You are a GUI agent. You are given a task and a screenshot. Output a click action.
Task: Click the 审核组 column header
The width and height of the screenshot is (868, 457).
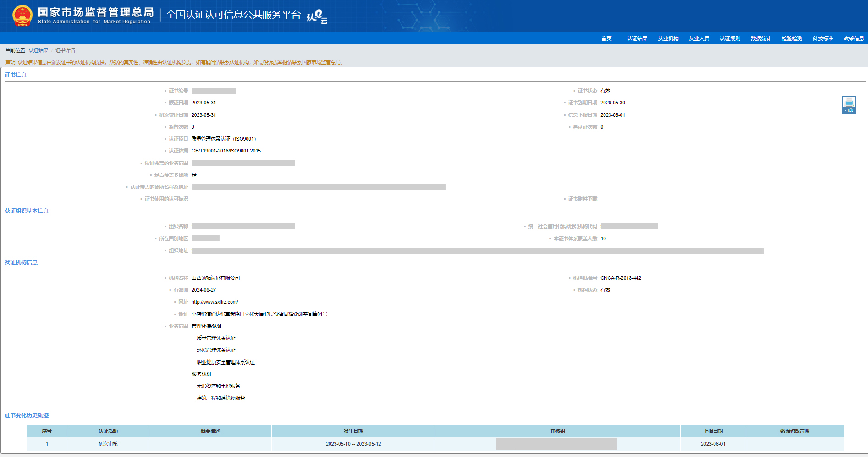point(557,431)
